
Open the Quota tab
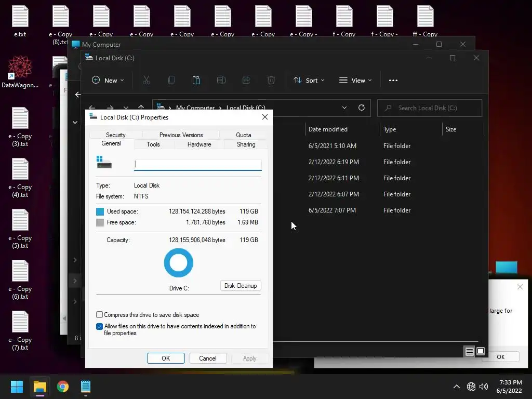click(x=244, y=135)
